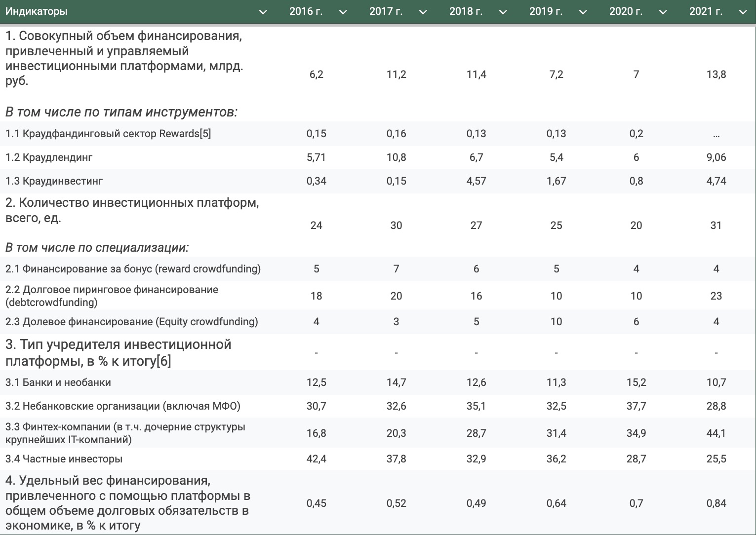The image size is (756, 535).
Task: Select the '3.1 Банки и необанки' row label
Action: pos(58,382)
